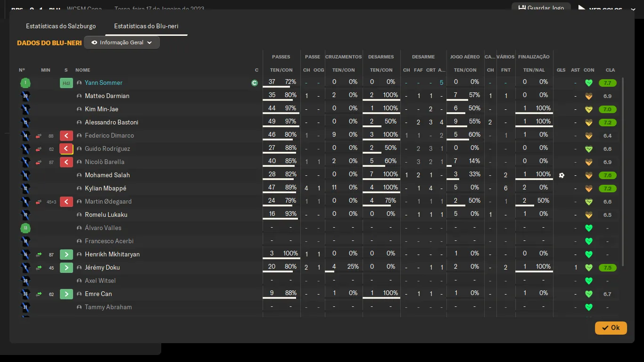The height and width of the screenshot is (362, 644).
Task: Click the green substituted-on arrow for Jérémy Doku
Action: [x=66, y=268]
